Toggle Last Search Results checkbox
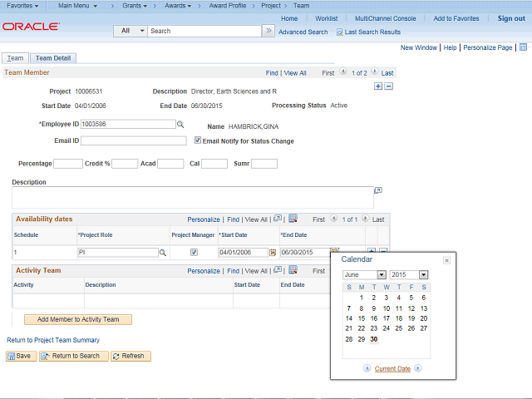Viewport: 532px width, 399px height. [339, 32]
